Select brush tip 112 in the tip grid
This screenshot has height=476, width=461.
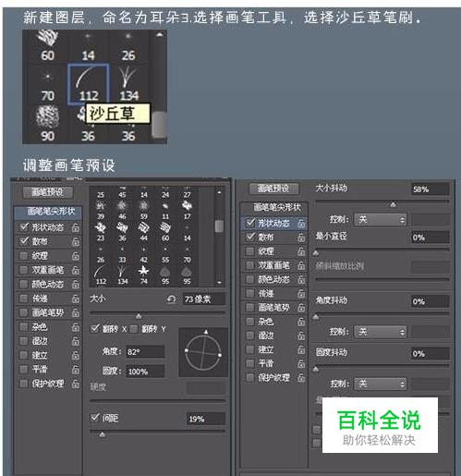click(x=101, y=275)
